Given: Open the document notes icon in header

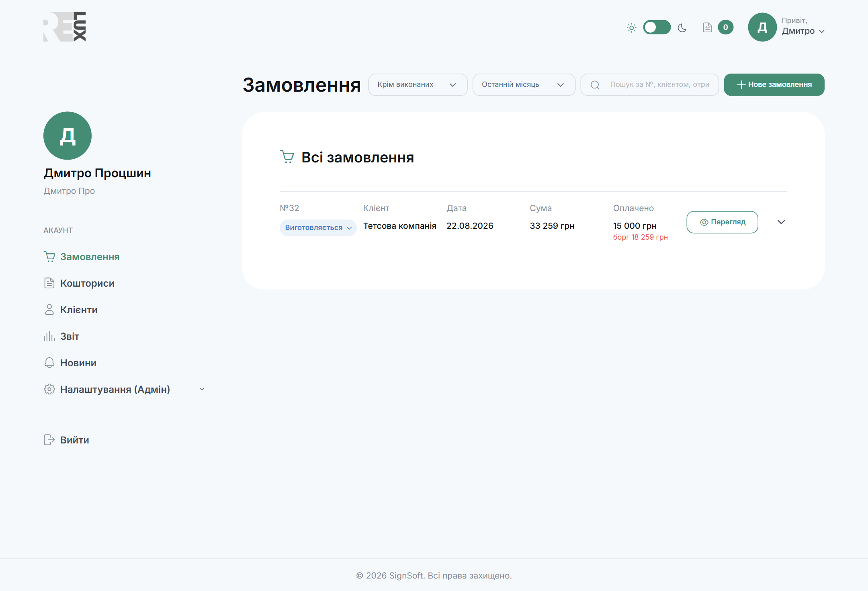Looking at the screenshot, I should click(707, 27).
